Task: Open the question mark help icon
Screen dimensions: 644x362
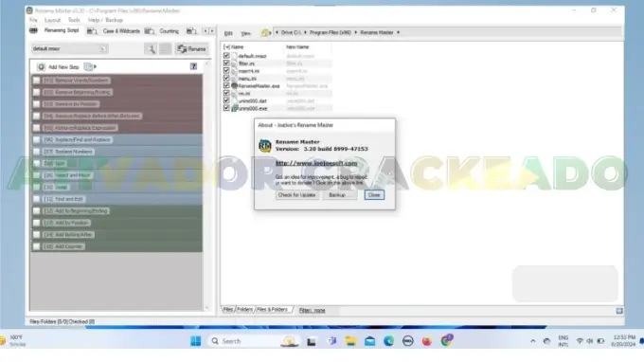Action: click(x=193, y=66)
